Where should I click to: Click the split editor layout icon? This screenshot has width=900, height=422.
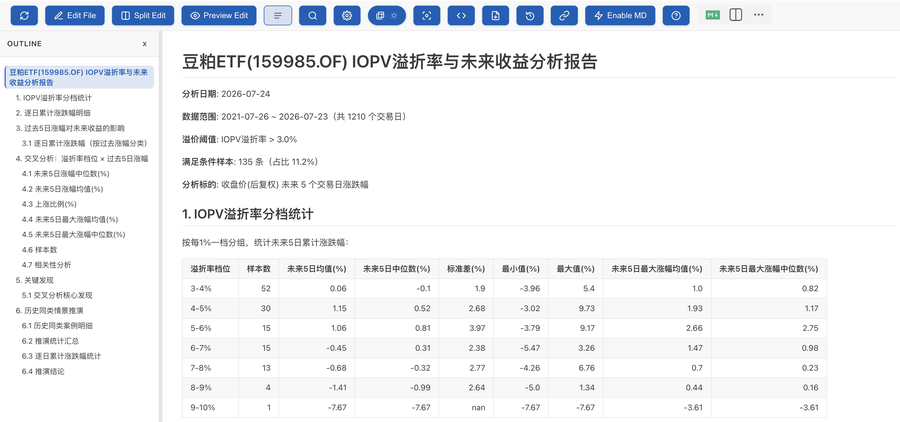pyautogui.click(x=735, y=15)
